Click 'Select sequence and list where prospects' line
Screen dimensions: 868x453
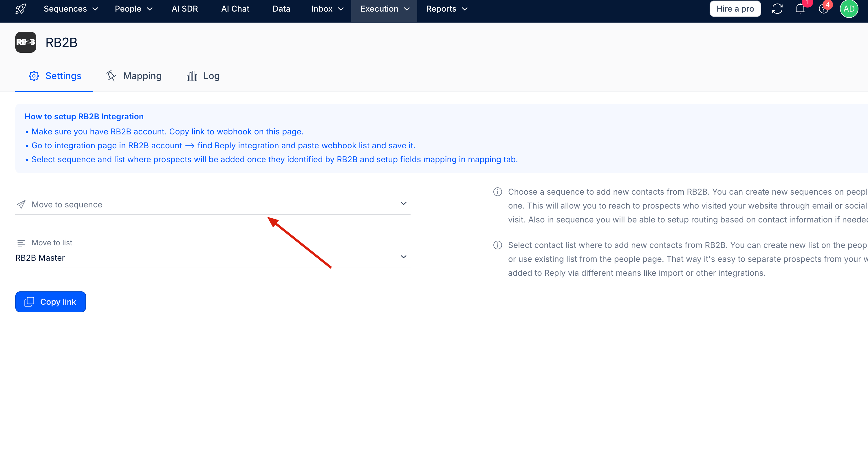(275, 159)
